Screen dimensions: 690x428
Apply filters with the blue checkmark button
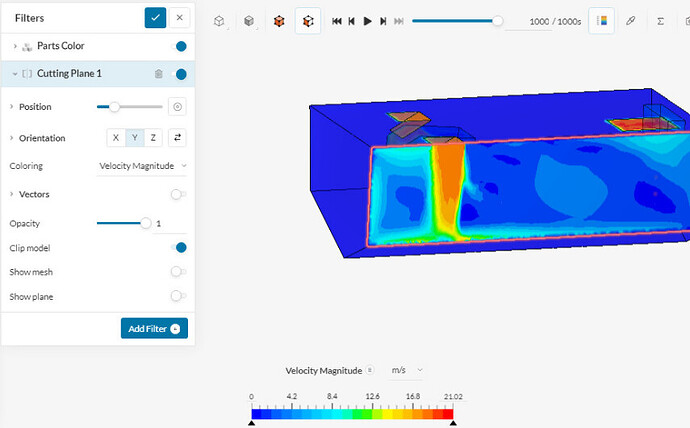pos(155,18)
